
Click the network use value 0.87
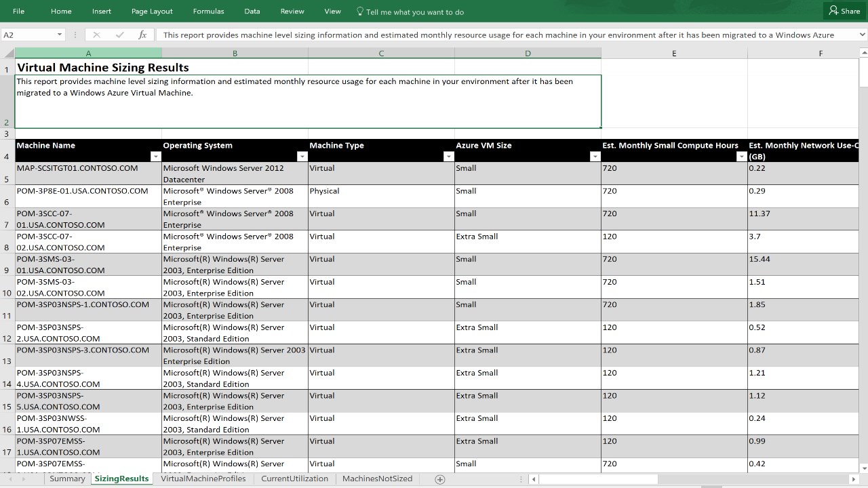point(803,355)
